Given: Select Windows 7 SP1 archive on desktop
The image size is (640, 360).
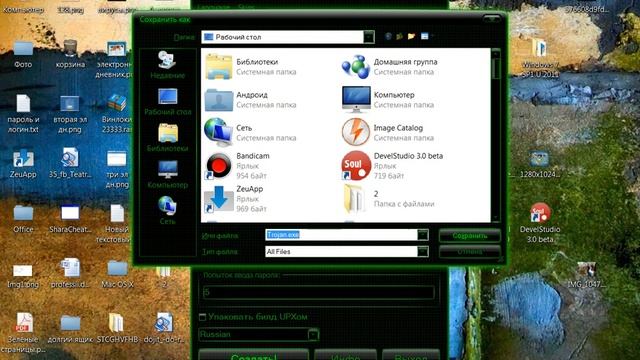Looking at the screenshot, I should click(540, 58).
